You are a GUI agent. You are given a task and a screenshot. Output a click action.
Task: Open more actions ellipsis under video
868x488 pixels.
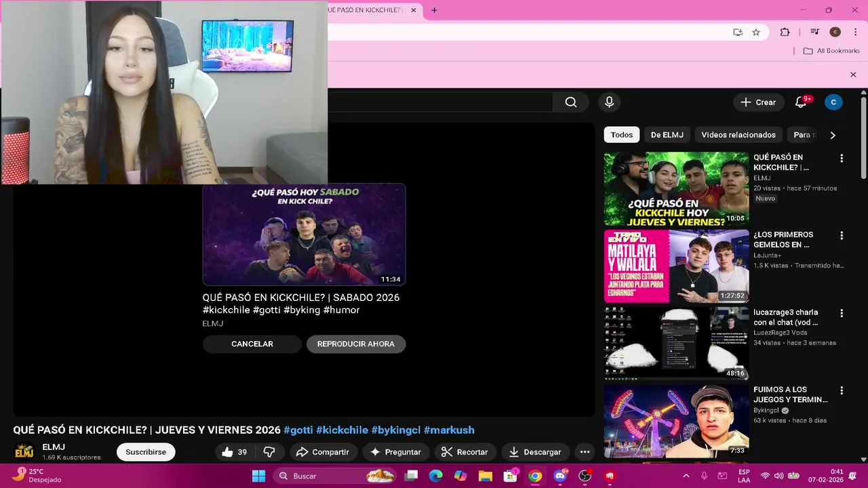[585, 452]
